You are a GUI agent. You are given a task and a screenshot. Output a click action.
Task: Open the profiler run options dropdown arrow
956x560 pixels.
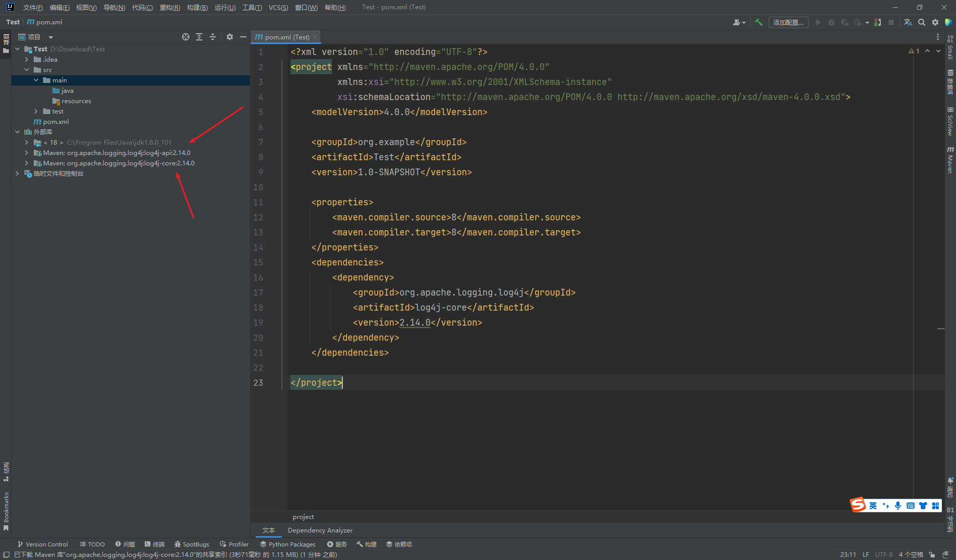pyautogui.click(x=867, y=23)
